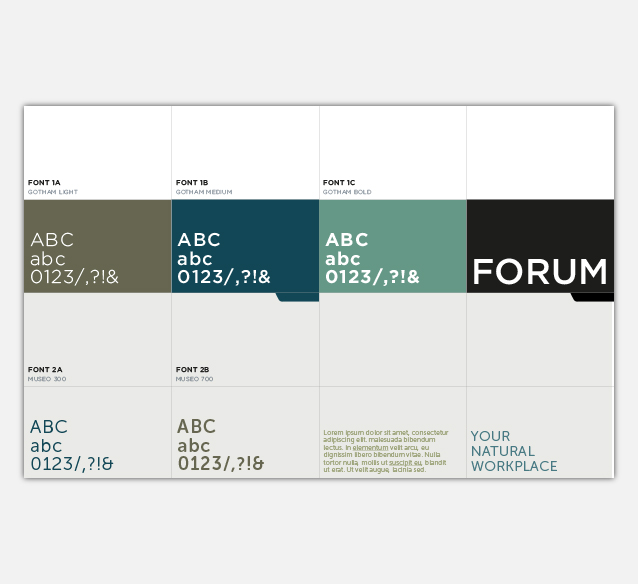Click the FORUM logo on black

540,272
